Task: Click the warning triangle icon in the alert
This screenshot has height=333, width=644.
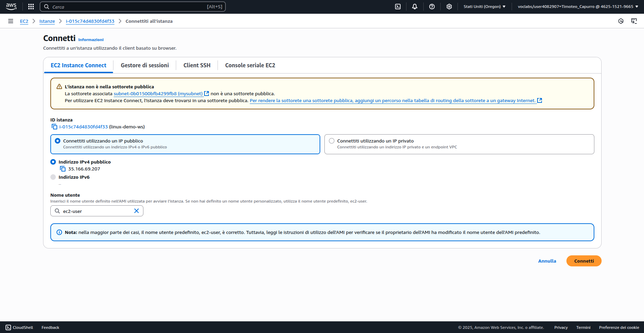Action: [59, 87]
